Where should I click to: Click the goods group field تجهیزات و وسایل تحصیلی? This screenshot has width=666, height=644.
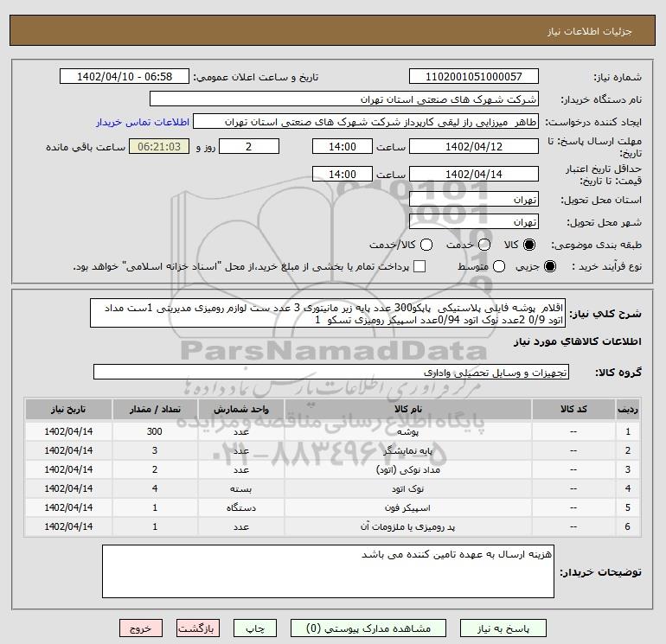331,373
